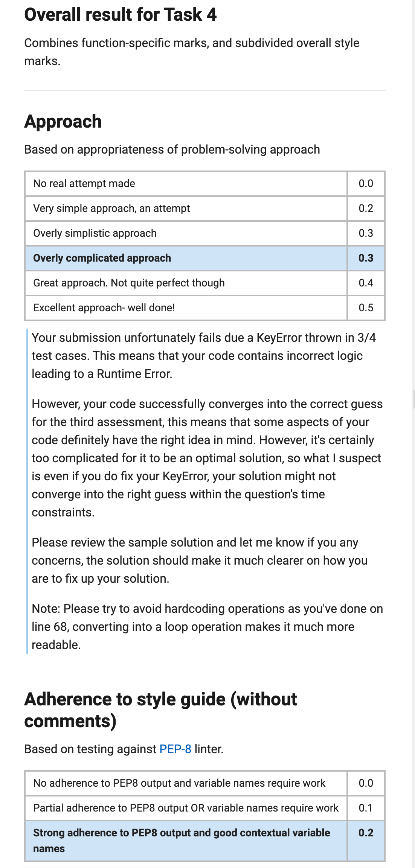Choose 'Excellent approach- well done!' row
The width and height of the screenshot is (415, 868).
pyautogui.click(x=205, y=308)
